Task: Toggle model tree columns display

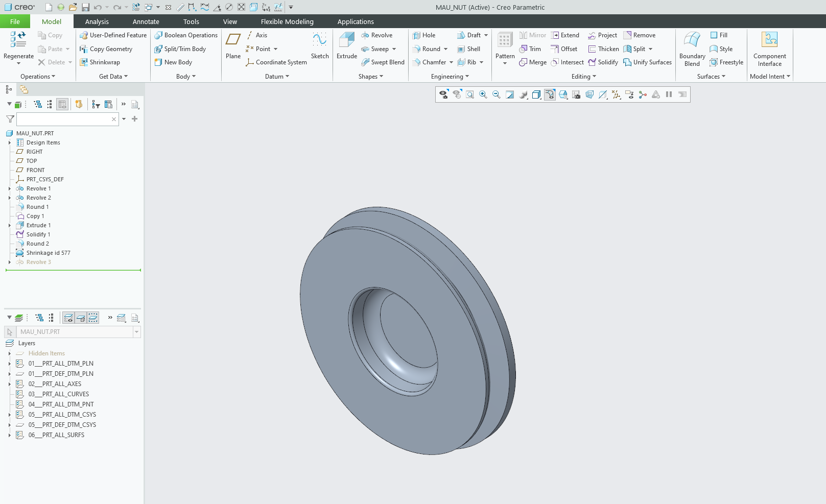Action: click(x=62, y=104)
